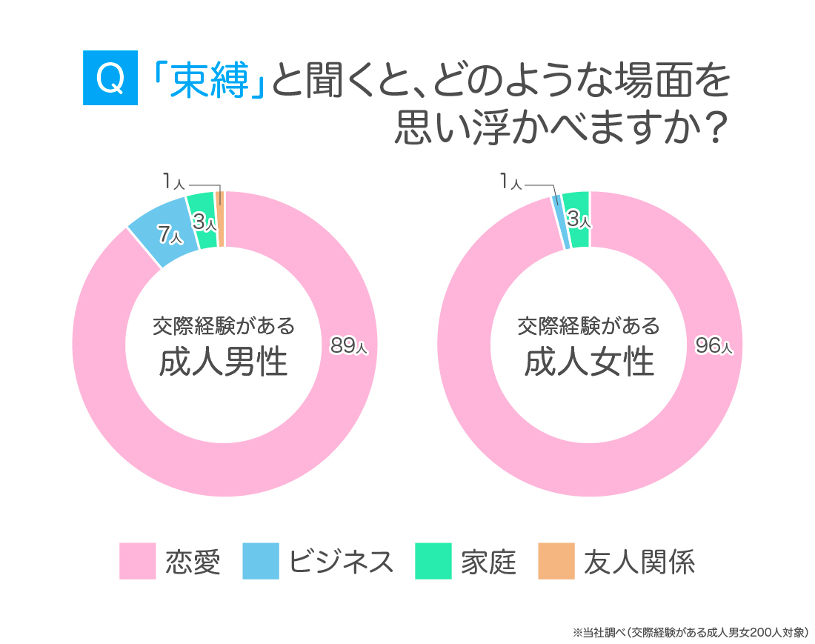Click the 96人 label in female chart
The width and height of the screenshot is (815, 644).
[x=713, y=345]
